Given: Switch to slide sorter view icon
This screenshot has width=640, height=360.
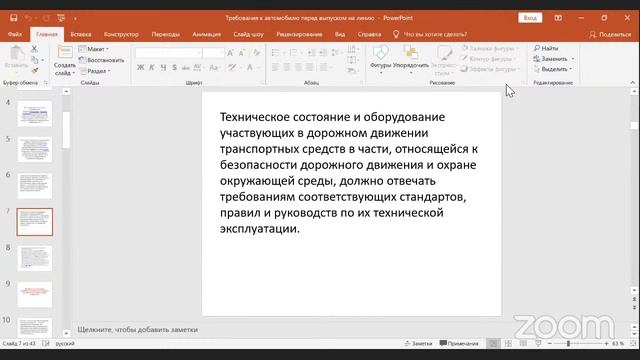Looking at the screenshot, I should 508,344.
